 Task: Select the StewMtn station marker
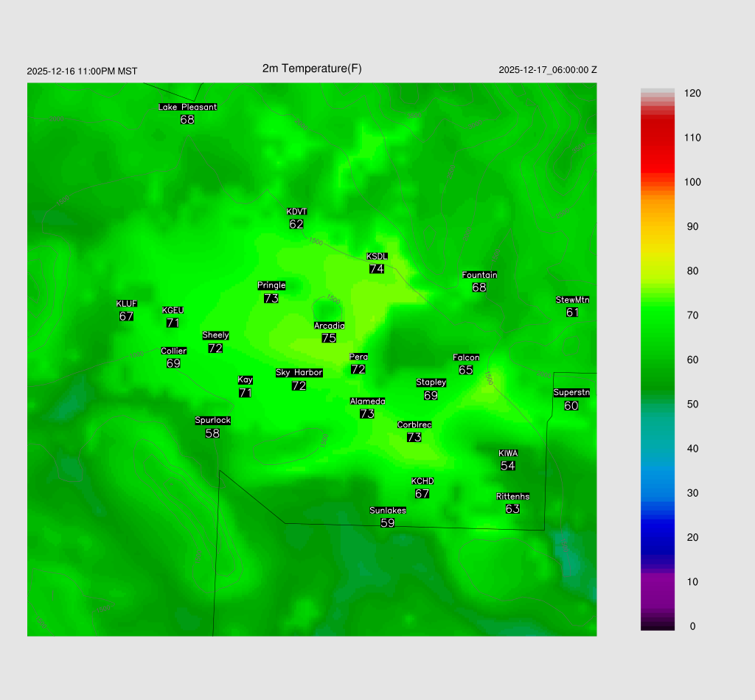click(x=572, y=307)
